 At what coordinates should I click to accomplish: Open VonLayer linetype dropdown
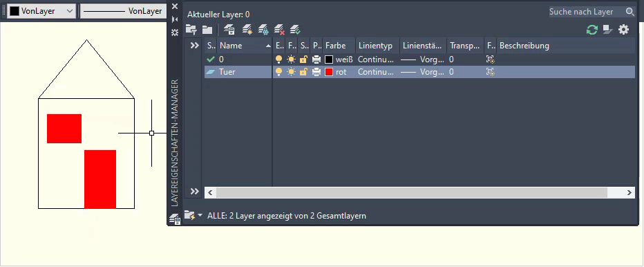123,11
